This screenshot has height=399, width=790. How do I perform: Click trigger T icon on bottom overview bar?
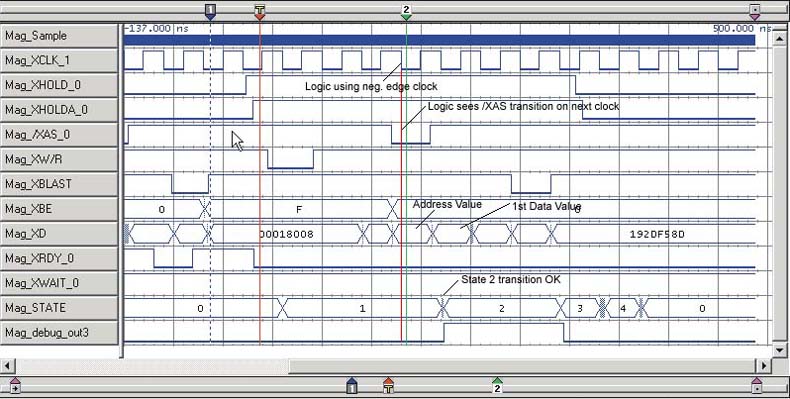click(x=388, y=386)
